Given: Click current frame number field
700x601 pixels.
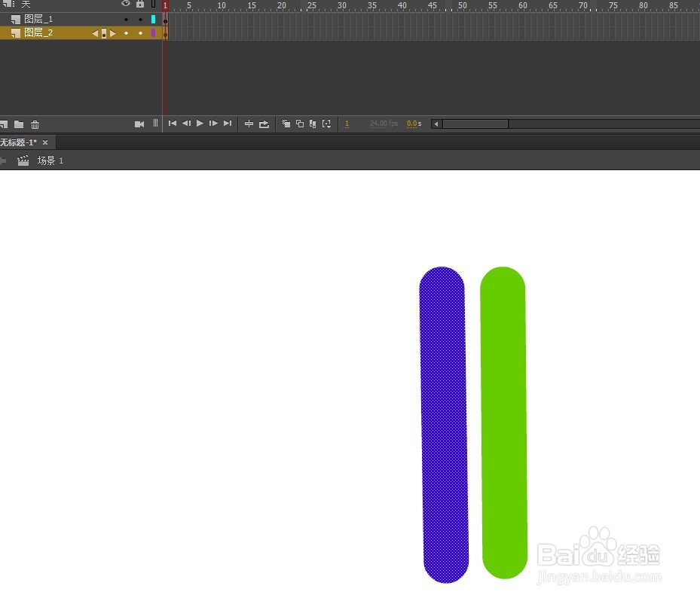Looking at the screenshot, I should (347, 124).
